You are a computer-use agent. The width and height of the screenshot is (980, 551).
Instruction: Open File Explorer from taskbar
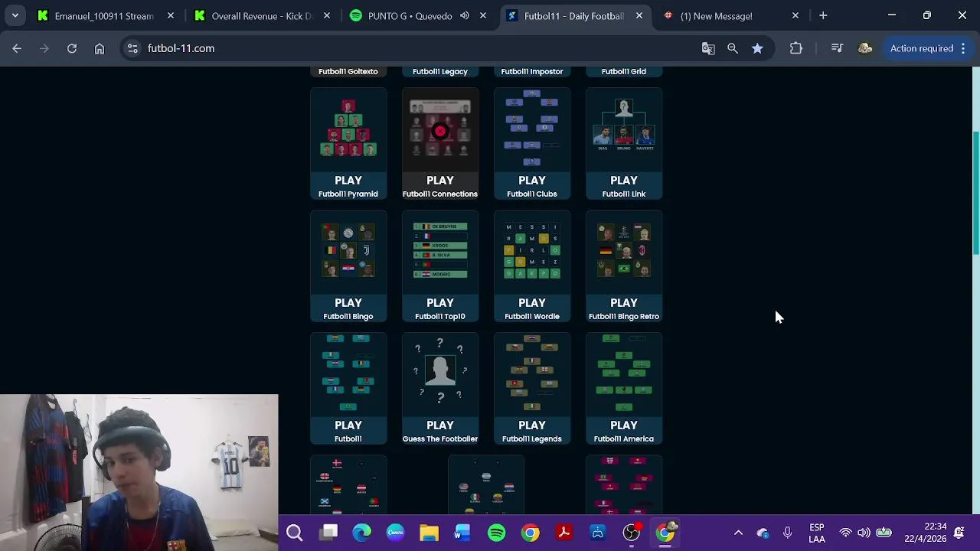point(430,533)
